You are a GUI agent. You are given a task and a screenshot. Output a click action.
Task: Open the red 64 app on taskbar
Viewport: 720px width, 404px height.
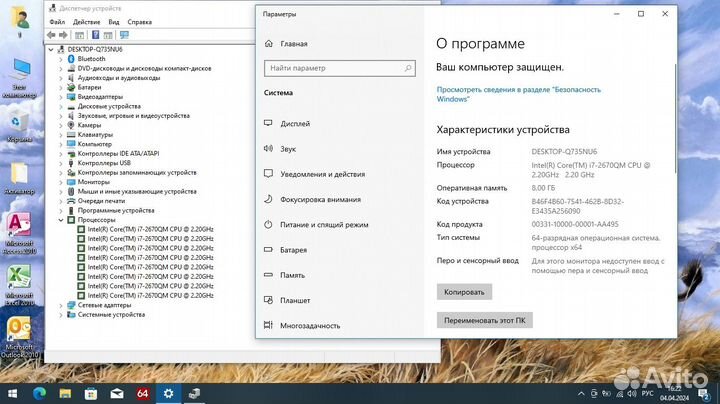[x=142, y=393]
